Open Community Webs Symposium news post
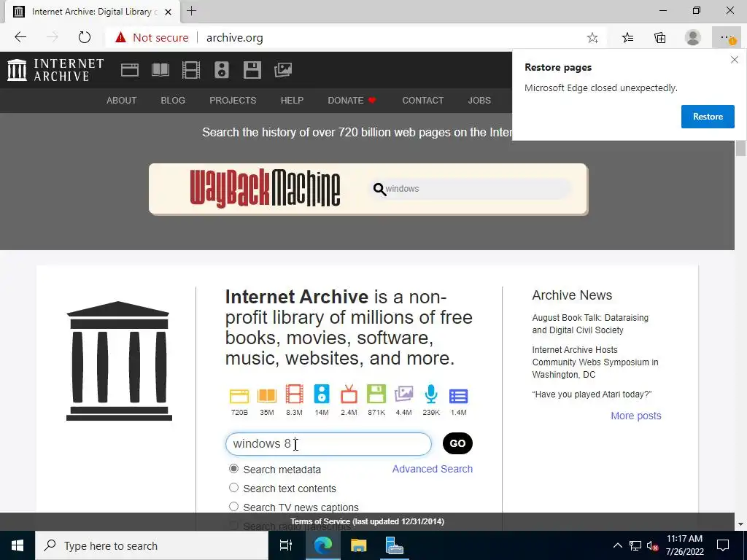Viewport: 747px width, 560px height. [x=595, y=362]
